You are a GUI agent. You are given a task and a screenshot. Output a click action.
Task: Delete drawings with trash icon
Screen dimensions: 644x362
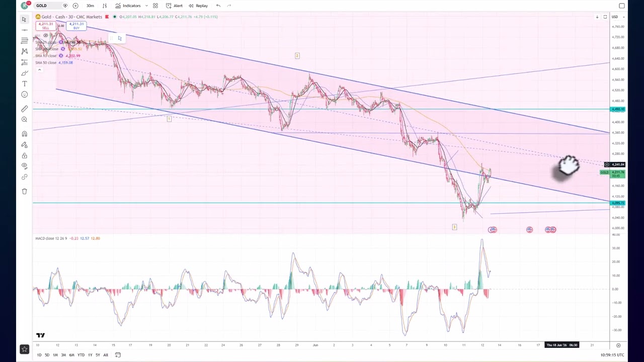(x=24, y=191)
